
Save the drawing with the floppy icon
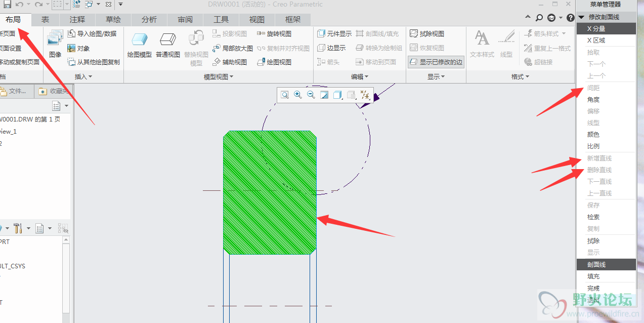point(7,4)
